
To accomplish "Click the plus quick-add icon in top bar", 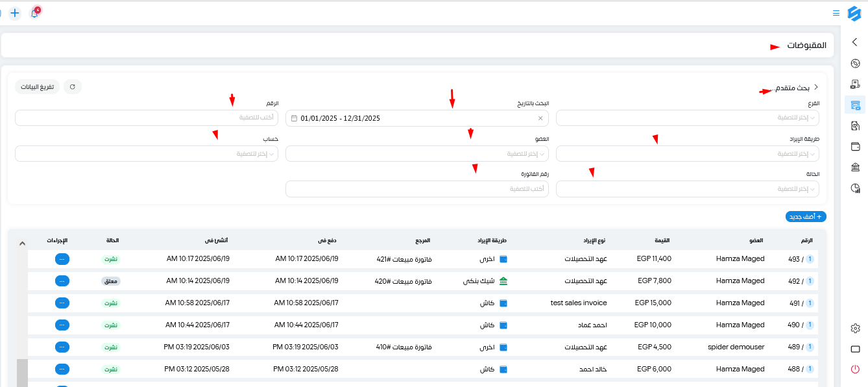I will (x=15, y=13).
